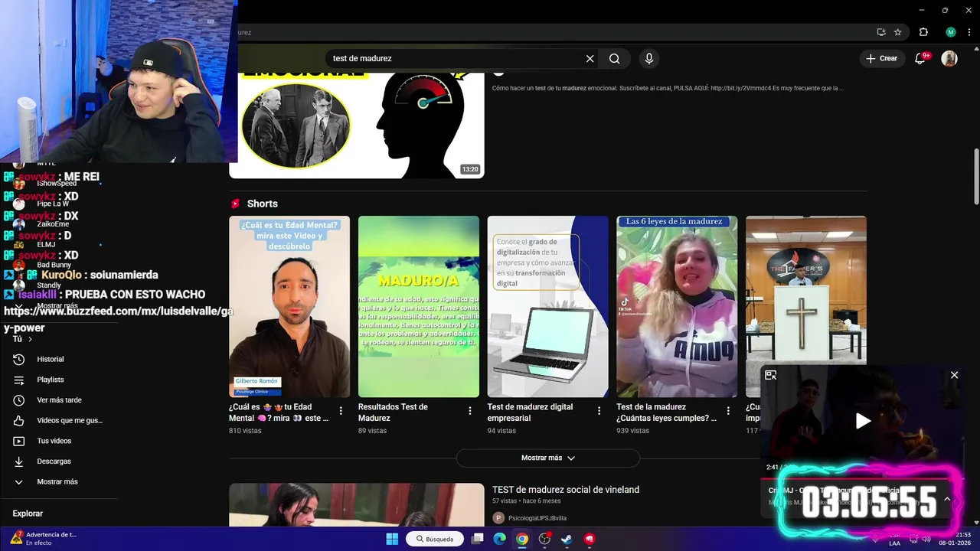The width and height of the screenshot is (980, 551).
Task: Open the 13:20 emotional maturity video thumbnail
Action: click(357, 126)
